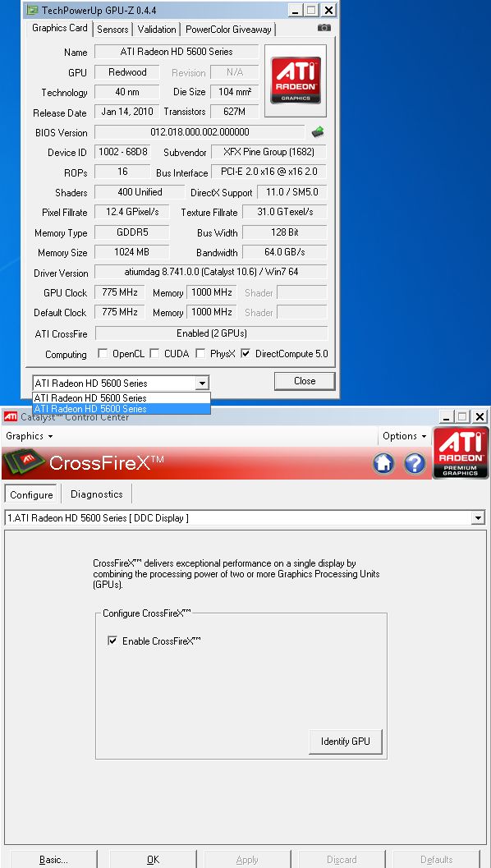Toggle the CUDA checkbox
This screenshot has width=491, height=868.
(x=154, y=353)
